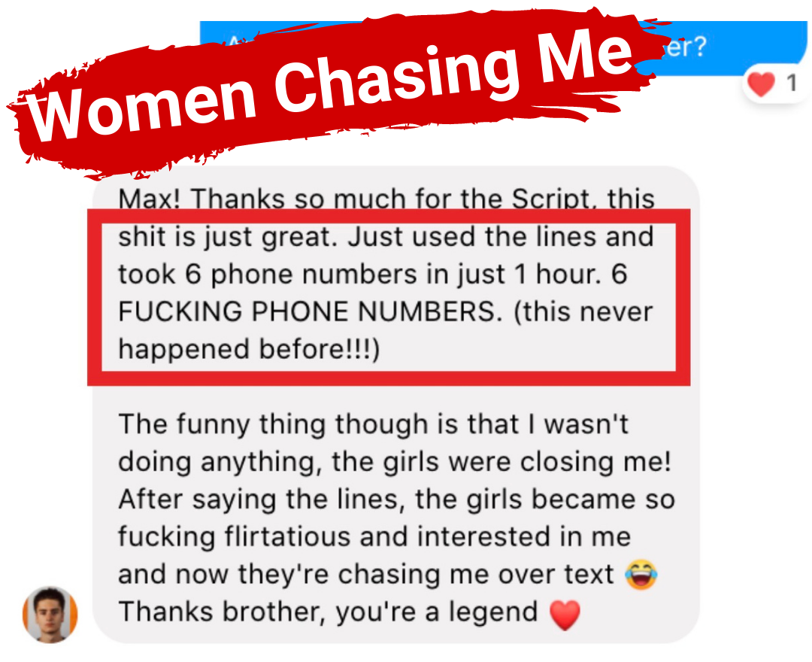Click the words 'Thanks brother, you're a legend'

click(329, 612)
